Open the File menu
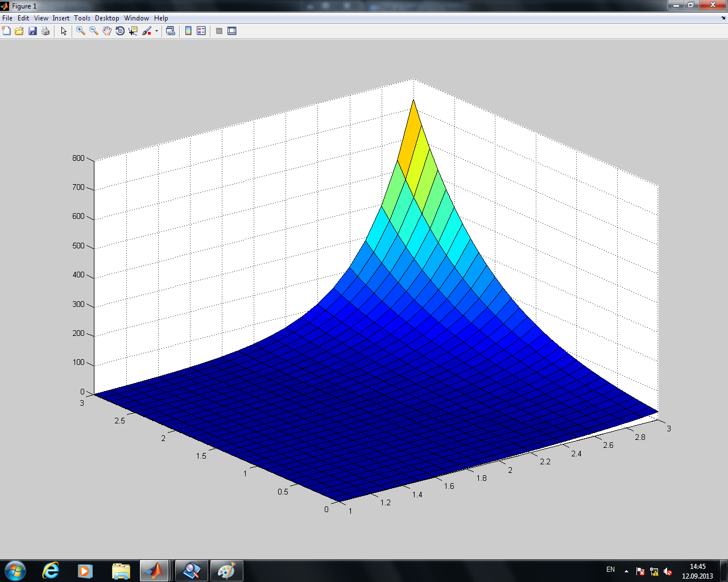The height and width of the screenshot is (582, 728). coord(7,18)
